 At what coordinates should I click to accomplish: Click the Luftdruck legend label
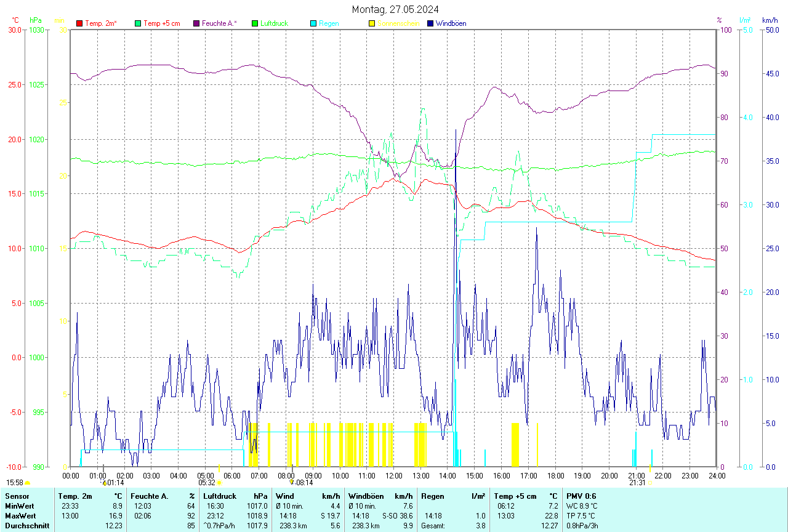coord(275,23)
